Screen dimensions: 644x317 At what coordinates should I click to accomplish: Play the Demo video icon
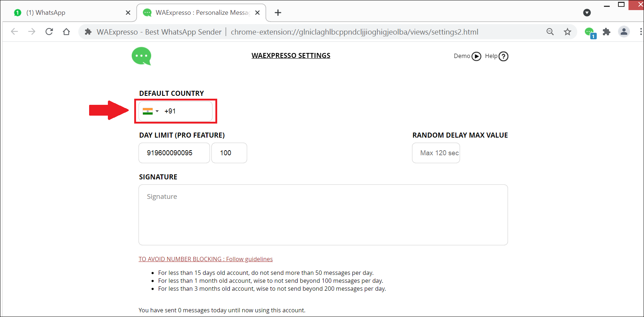click(476, 57)
